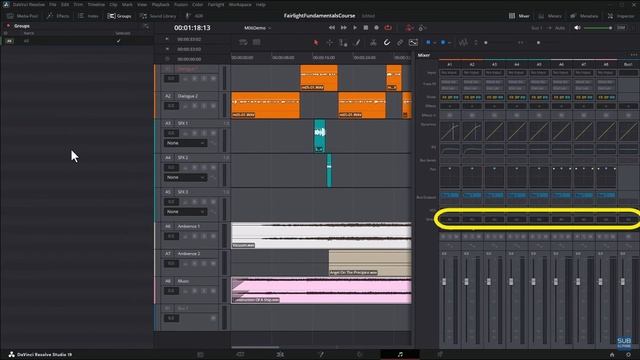Click the A8 mixer fader handle
Viewport: 640px width, 360px height.
point(600,282)
